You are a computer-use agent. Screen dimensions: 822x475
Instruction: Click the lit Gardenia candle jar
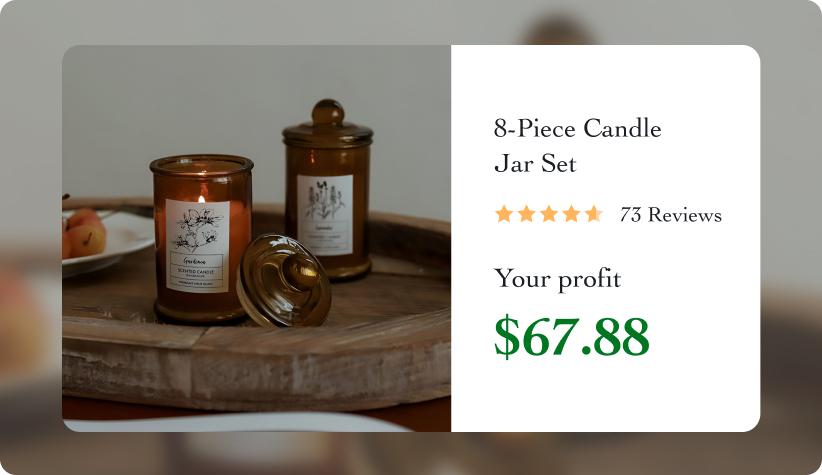coord(202,239)
